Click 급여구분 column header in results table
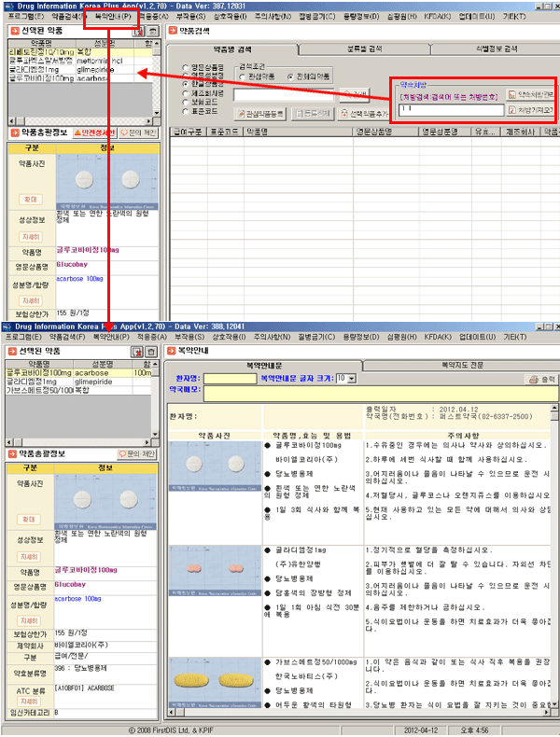560x737 pixels. click(x=188, y=132)
